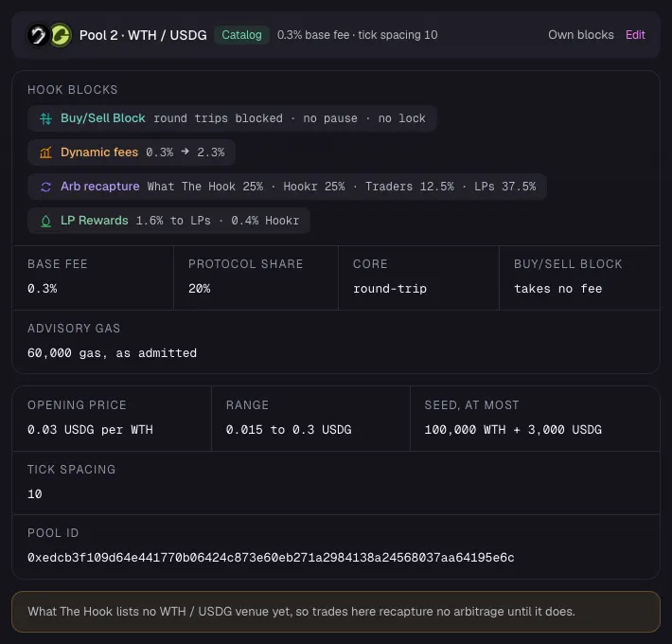The height and width of the screenshot is (644, 672).
Task: Click the green USDG token logo
Action: coord(61,35)
